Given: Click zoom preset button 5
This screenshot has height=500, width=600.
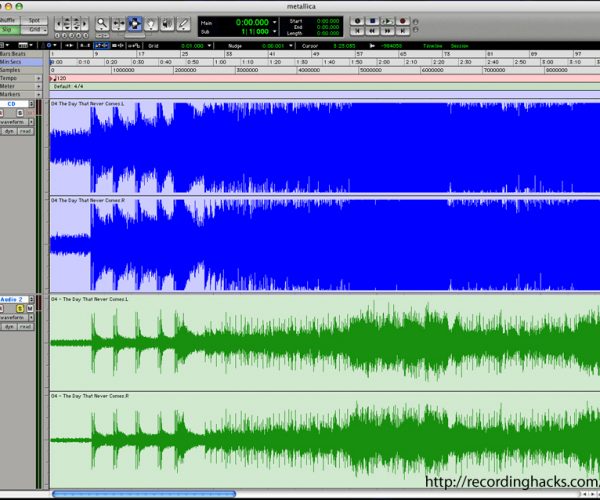Looking at the screenshot, I should point(86,36).
